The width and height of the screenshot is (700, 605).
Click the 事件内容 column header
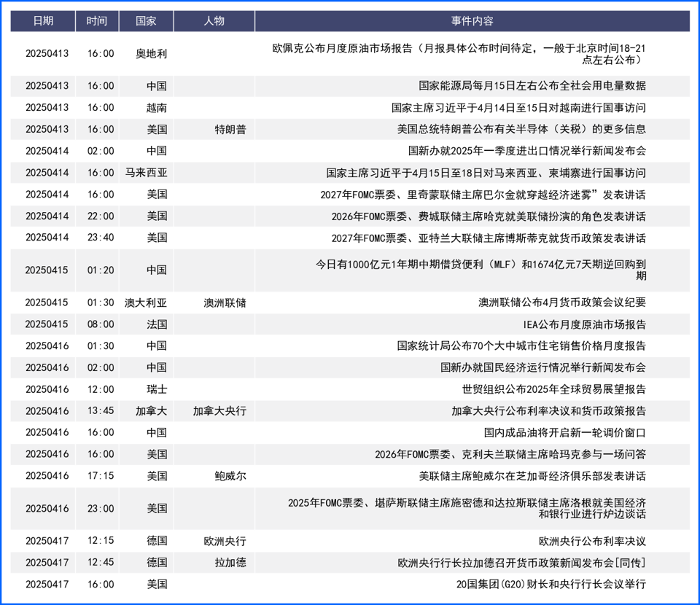pos(472,21)
